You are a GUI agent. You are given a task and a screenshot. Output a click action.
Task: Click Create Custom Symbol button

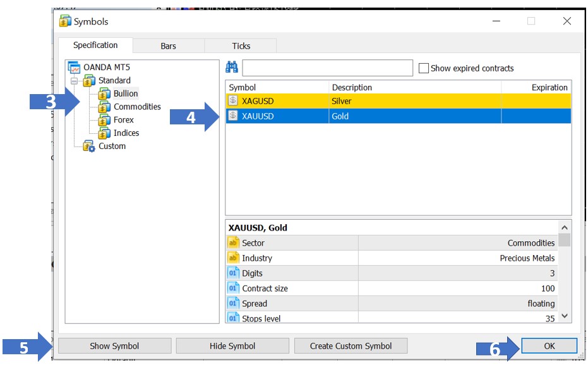click(351, 346)
